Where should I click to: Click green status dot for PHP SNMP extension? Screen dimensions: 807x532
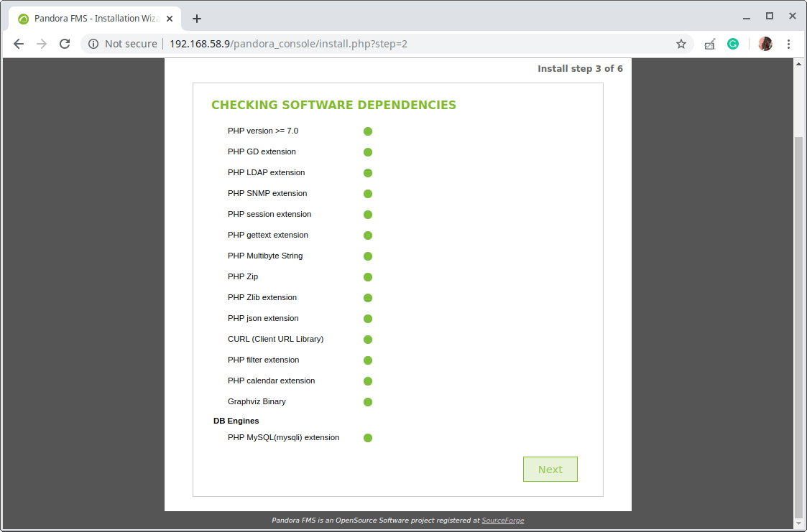(367, 194)
